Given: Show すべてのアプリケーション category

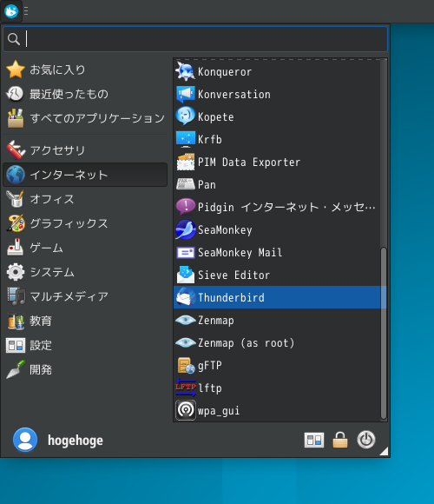Looking at the screenshot, I should click(x=85, y=118).
